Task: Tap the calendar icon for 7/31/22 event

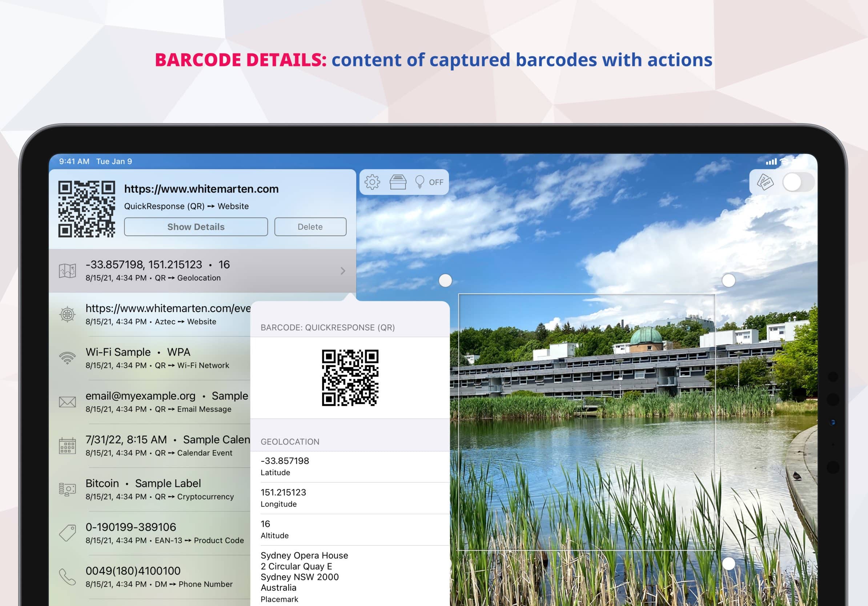Action: click(67, 446)
